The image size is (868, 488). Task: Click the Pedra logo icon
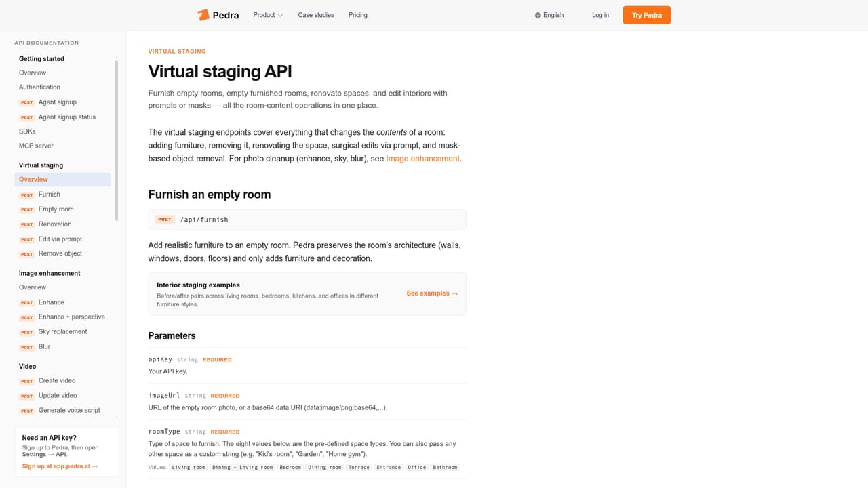[x=203, y=15]
